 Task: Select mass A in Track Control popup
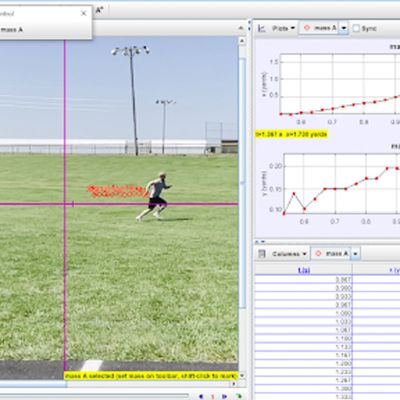click(x=12, y=30)
